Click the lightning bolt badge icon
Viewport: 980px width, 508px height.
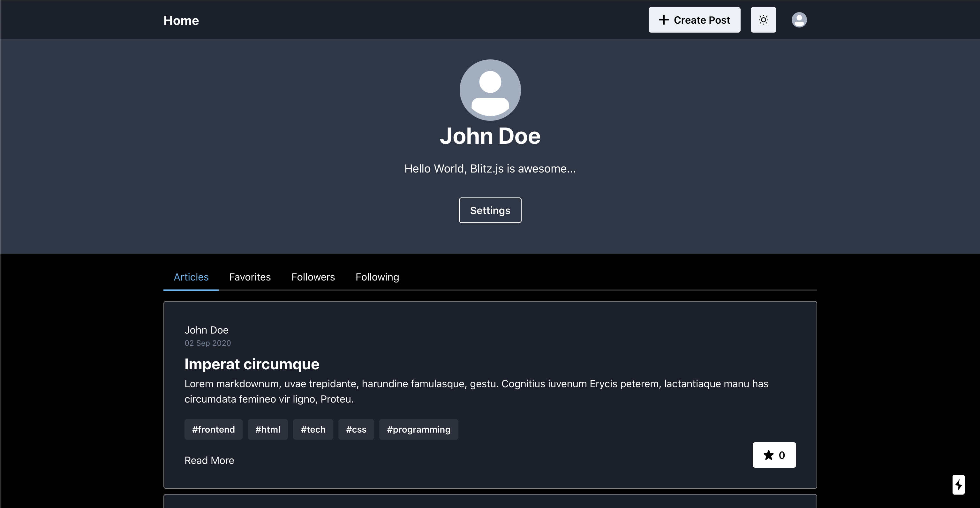pos(958,484)
